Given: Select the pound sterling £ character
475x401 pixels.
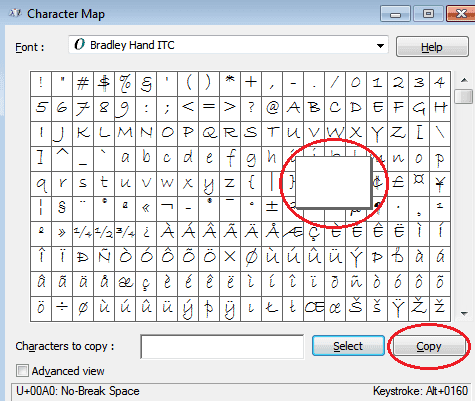Looking at the screenshot, I should point(398,183).
